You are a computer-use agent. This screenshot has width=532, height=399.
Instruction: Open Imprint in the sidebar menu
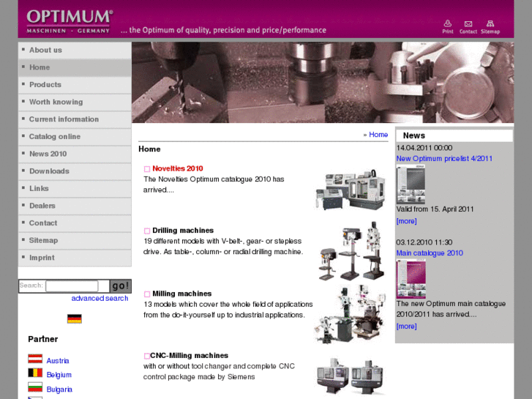(x=75, y=258)
